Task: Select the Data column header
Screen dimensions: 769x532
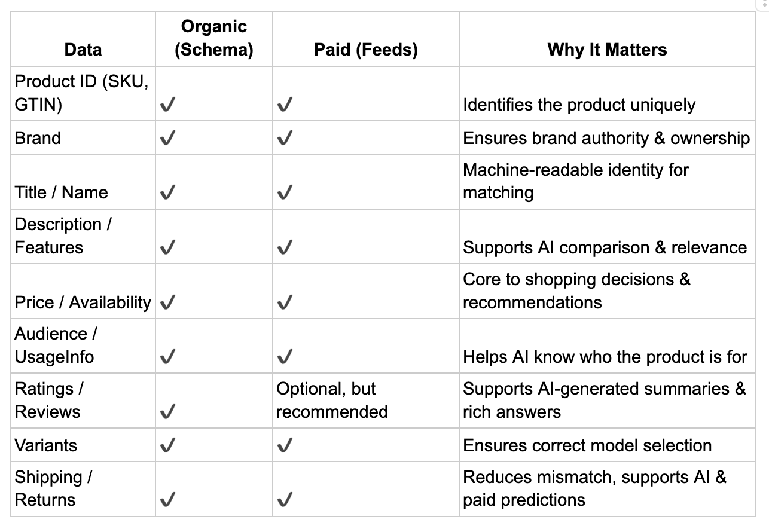Action: [83, 39]
